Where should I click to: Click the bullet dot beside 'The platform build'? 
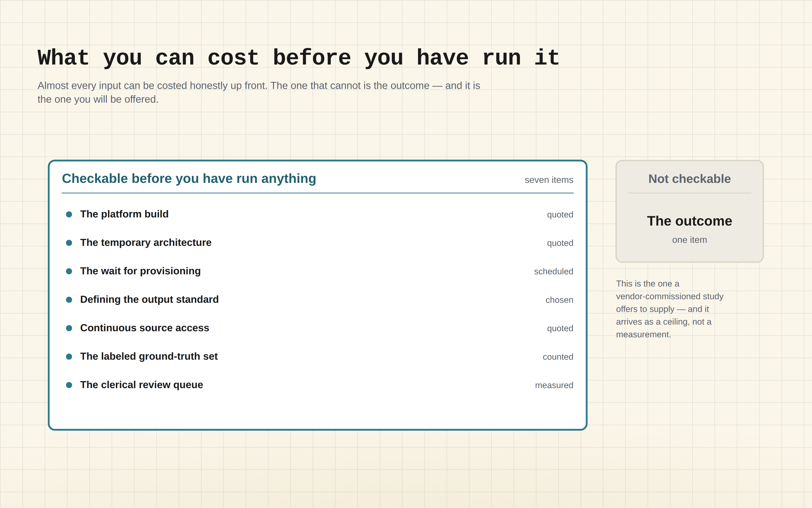click(69, 214)
